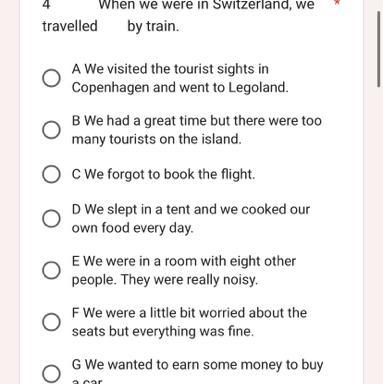
Task: Click answer text 'They were really noisy'
Action: click(x=189, y=280)
